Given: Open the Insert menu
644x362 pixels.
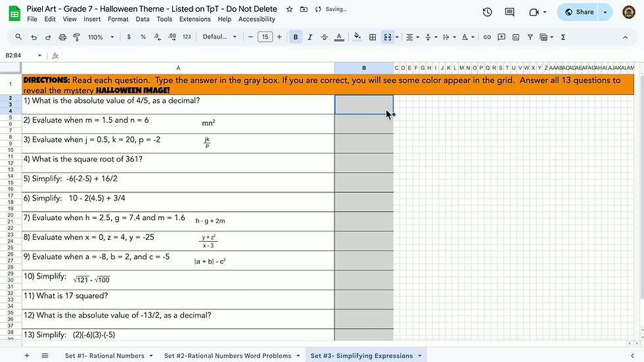Looking at the screenshot, I should (92, 19).
